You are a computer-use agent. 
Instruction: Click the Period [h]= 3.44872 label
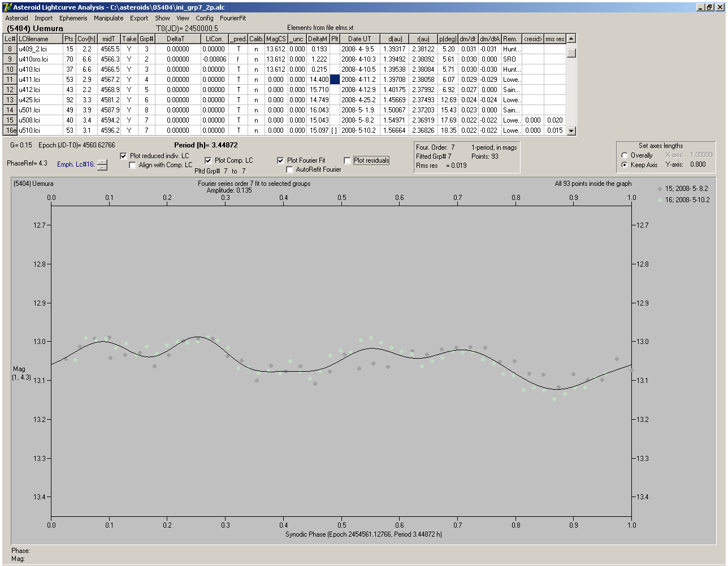pos(206,145)
